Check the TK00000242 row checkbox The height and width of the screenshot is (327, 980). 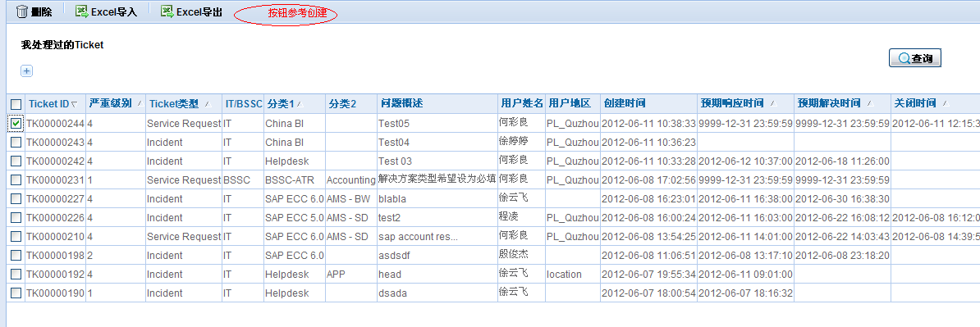16,161
